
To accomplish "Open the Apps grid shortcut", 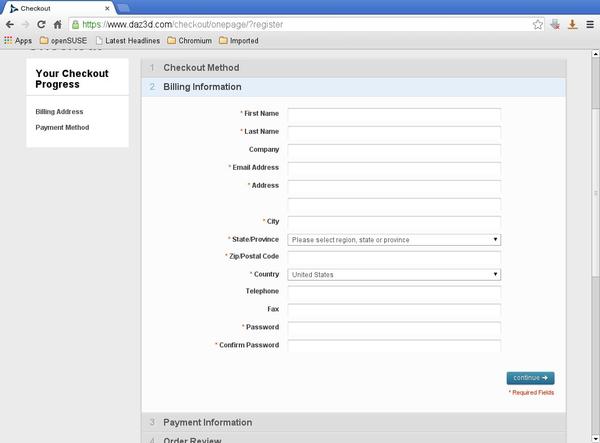I will pos(18,41).
